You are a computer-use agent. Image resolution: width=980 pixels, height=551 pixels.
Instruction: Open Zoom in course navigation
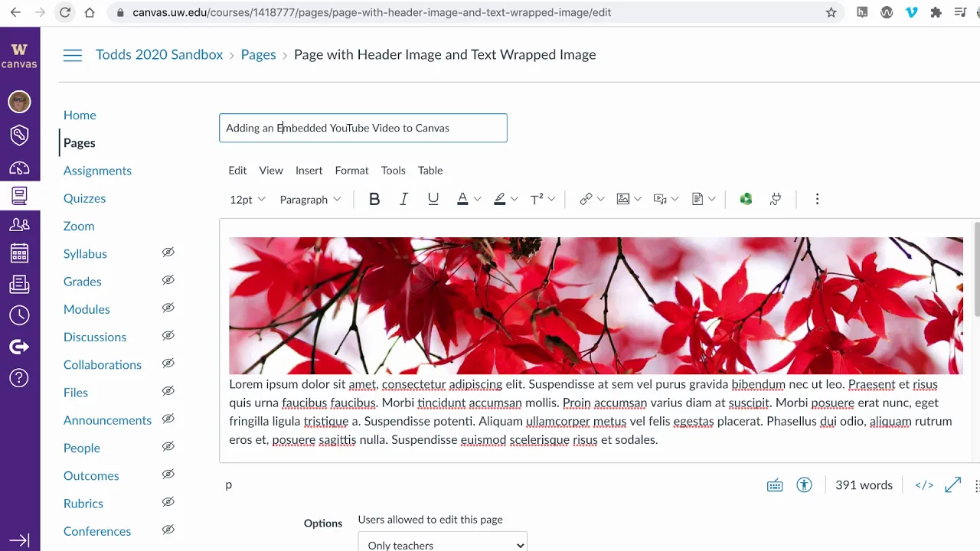tap(79, 226)
